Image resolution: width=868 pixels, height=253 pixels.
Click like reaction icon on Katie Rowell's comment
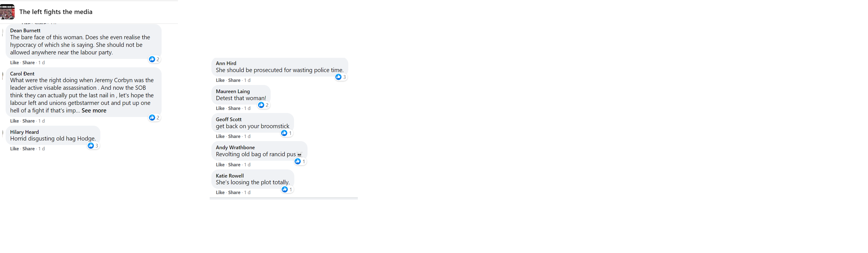coord(285,189)
